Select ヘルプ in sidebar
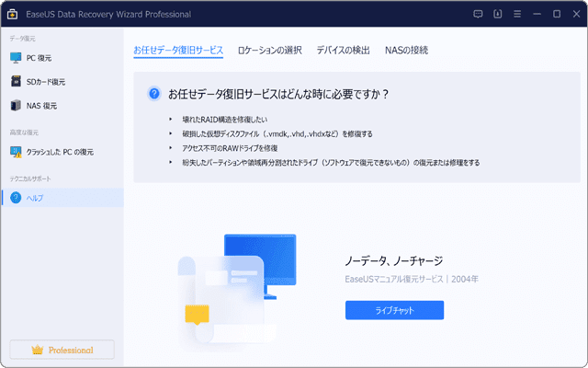Viewport: 588px width, 368px height. coord(62,198)
